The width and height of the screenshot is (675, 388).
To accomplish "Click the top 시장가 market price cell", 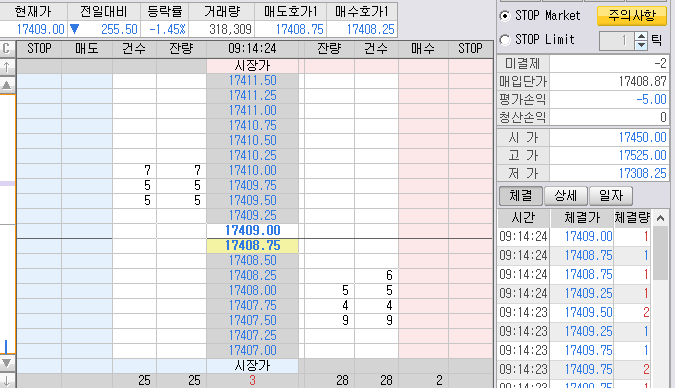I will pyautogui.click(x=252, y=66).
